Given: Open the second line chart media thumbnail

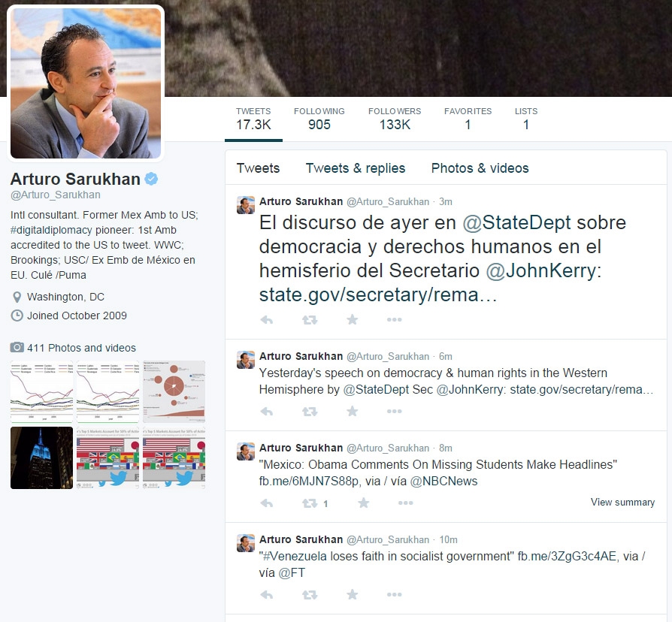Looking at the screenshot, I should point(107,391).
